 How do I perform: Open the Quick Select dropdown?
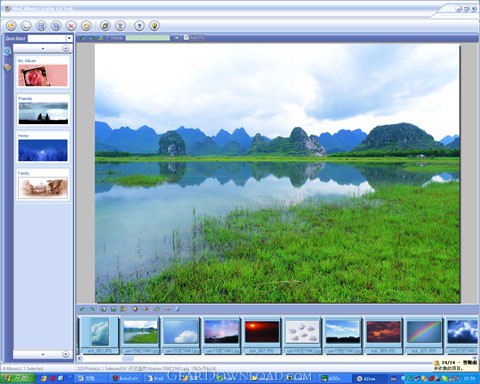coord(69,38)
